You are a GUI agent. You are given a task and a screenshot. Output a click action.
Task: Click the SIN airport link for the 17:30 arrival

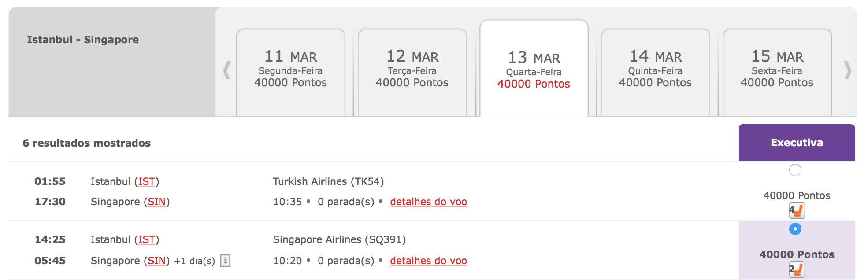tap(156, 202)
